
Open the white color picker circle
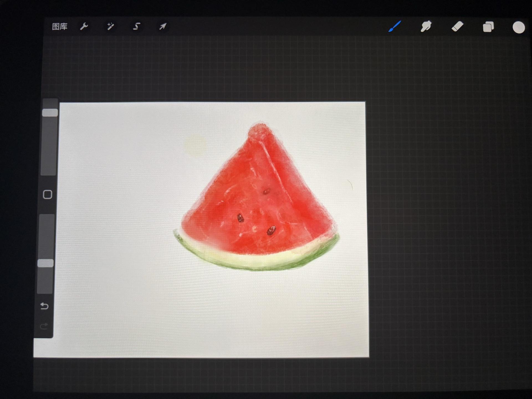coord(518,27)
